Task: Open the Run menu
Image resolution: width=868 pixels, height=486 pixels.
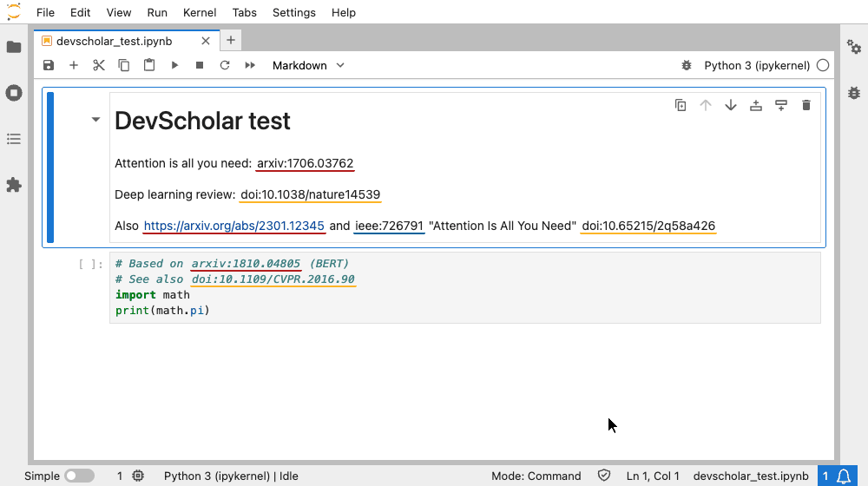Action: pos(157,12)
